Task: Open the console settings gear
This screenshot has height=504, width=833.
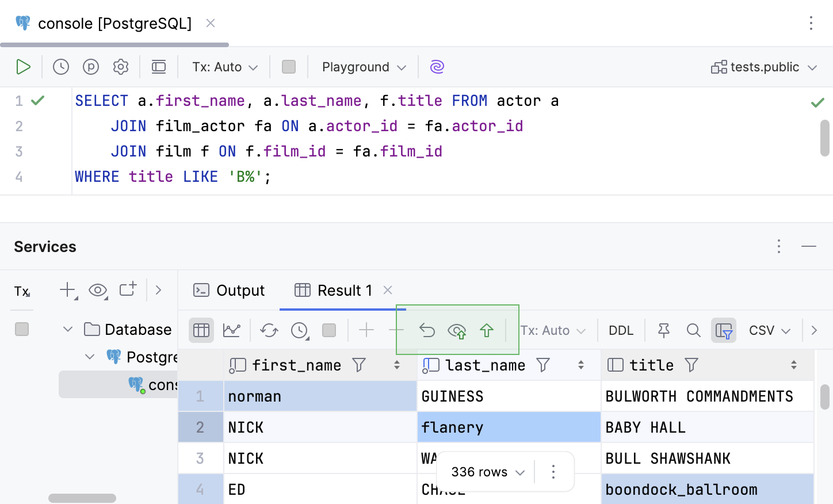Action: (121, 67)
